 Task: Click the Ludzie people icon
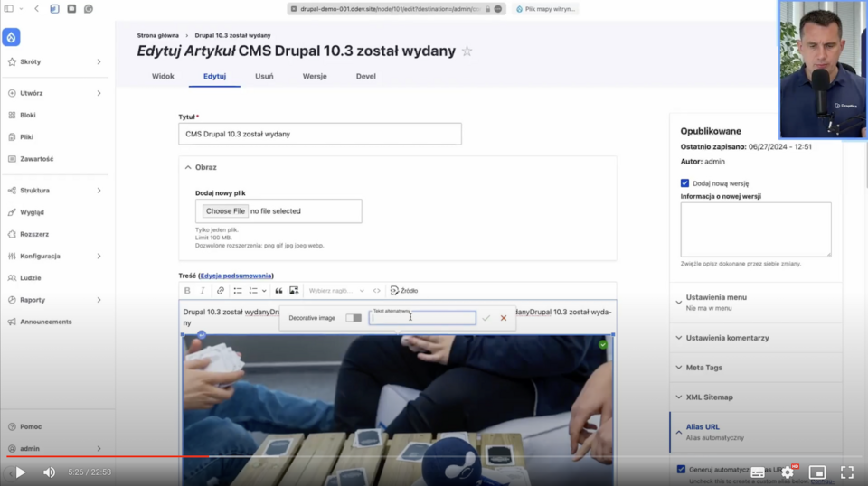tap(12, 278)
